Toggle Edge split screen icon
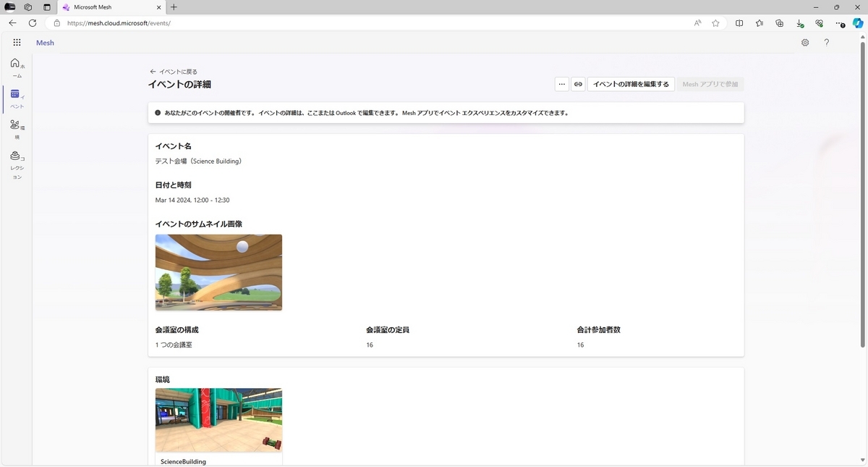The height and width of the screenshot is (467, 868). point(739,23)
